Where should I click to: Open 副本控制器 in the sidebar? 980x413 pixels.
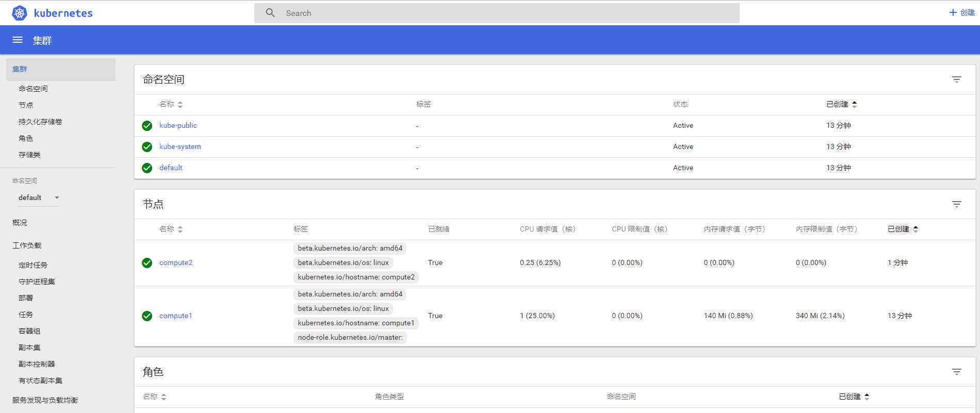pyautogui.click(x=37, y=364)
